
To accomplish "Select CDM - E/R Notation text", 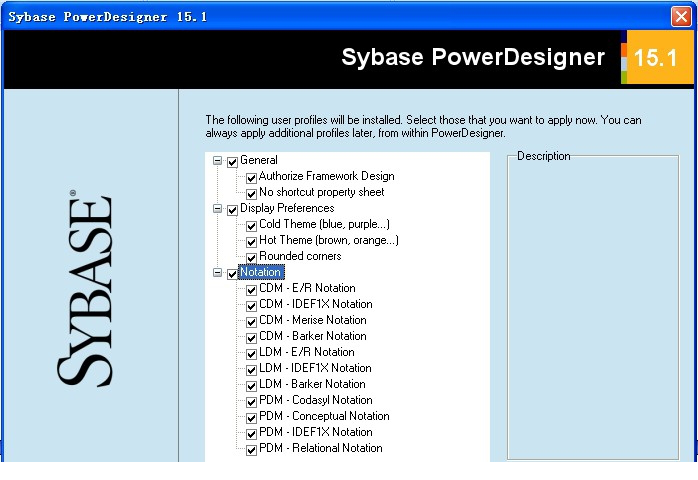I will (x=307, y=289).
